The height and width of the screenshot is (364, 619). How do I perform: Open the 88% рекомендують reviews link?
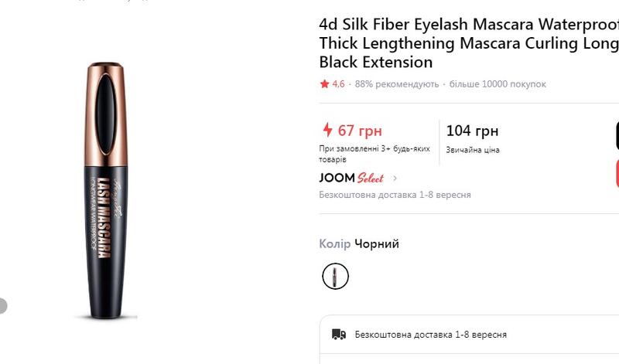[x=396, y=83]
